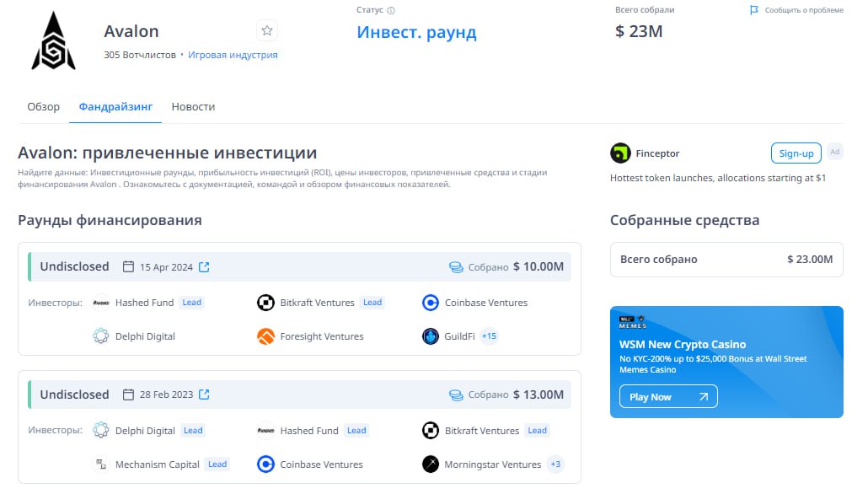Open Hashed Fund investor in 2024 round
Screen dimensions: 868x494
[x=144, y=303]
